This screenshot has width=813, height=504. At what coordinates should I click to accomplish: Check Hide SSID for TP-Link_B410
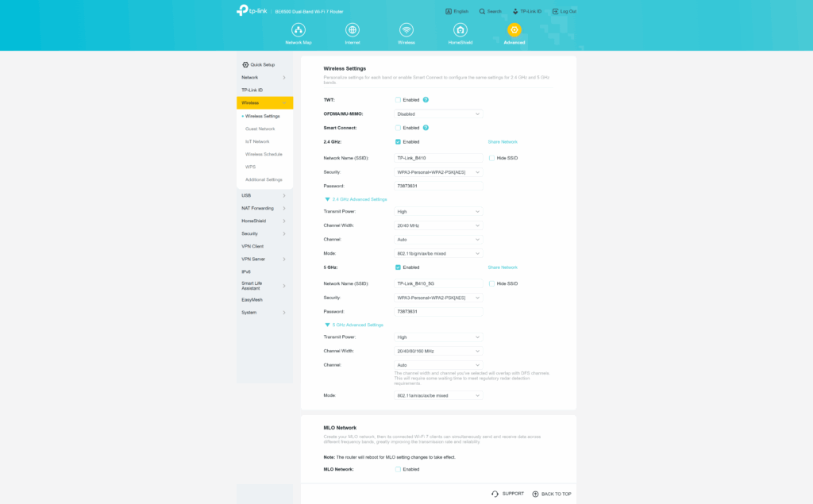[491, 158]
